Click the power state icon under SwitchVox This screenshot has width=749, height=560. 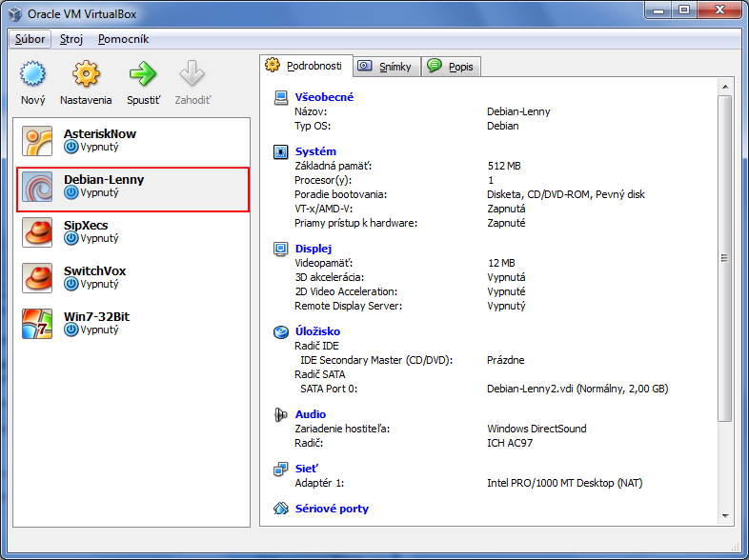(x=71, y=284)
